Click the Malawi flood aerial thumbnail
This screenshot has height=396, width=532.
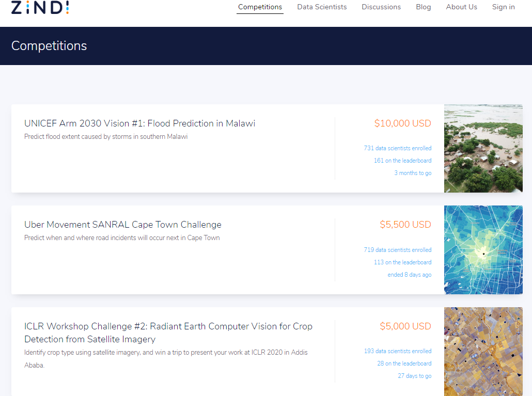click(x=483, y=149)
